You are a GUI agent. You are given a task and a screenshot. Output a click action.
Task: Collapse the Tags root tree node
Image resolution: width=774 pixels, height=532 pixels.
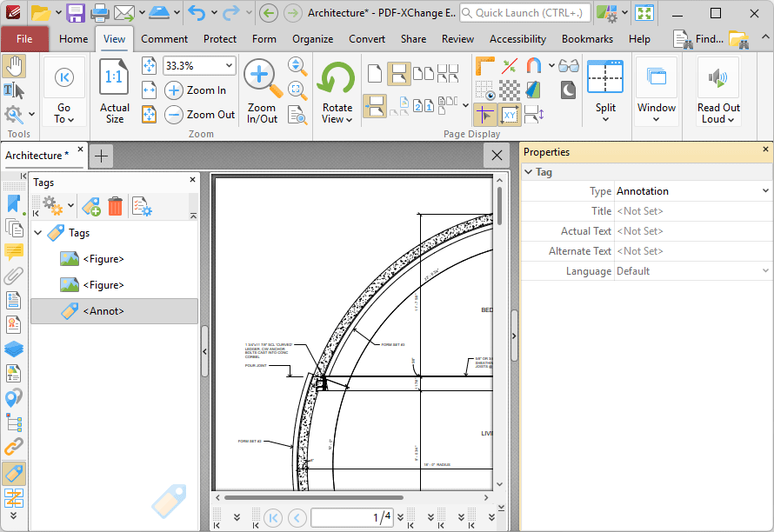point(38,232)
